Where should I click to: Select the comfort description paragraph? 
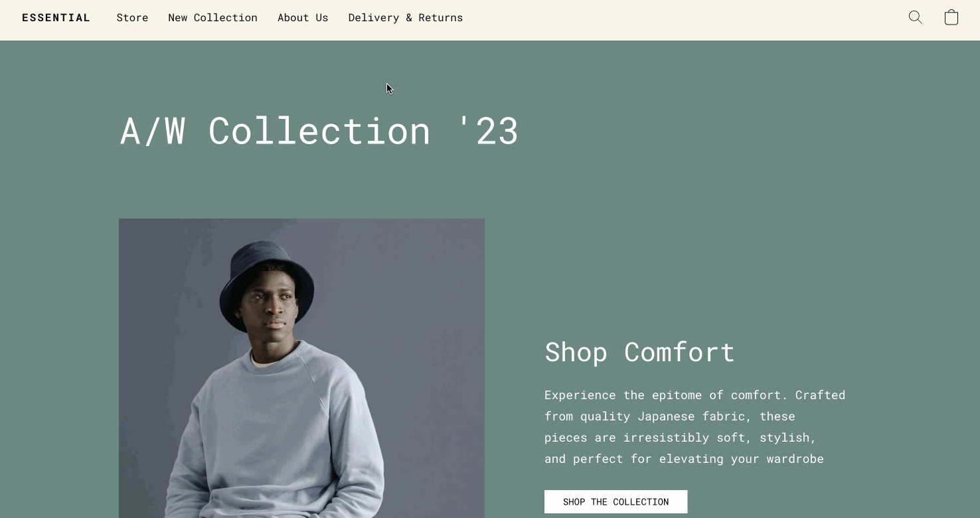click(694, 426)
